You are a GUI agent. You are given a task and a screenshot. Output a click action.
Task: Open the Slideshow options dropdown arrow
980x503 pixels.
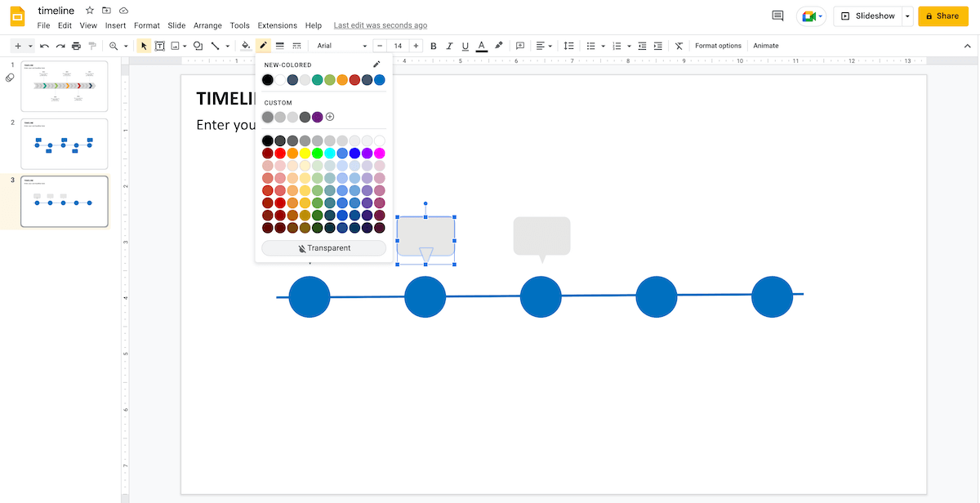(x=907, y=16)
